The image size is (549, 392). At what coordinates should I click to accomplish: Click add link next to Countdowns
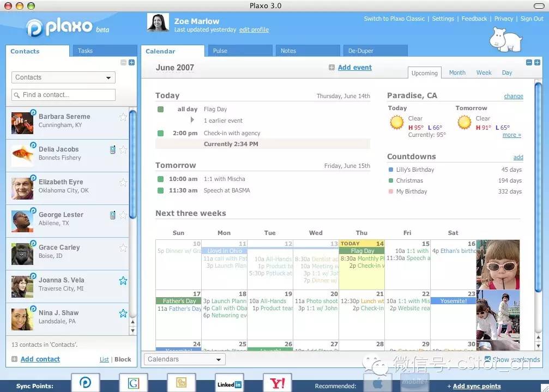point(518,157)
